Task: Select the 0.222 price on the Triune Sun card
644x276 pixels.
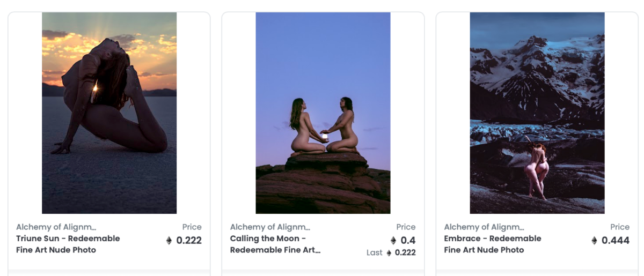Action: [x=189, y=241]
